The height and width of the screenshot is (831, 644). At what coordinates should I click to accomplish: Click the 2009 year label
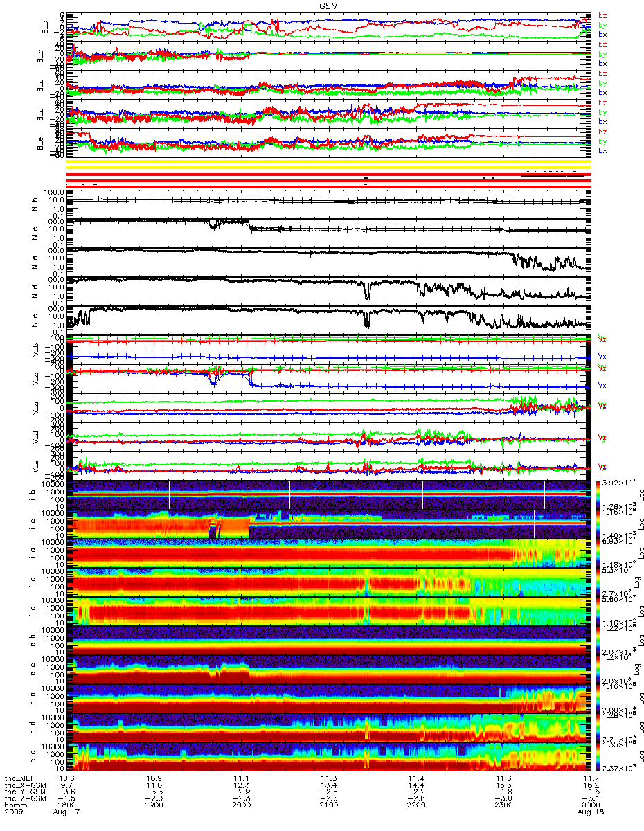(13, 812)
